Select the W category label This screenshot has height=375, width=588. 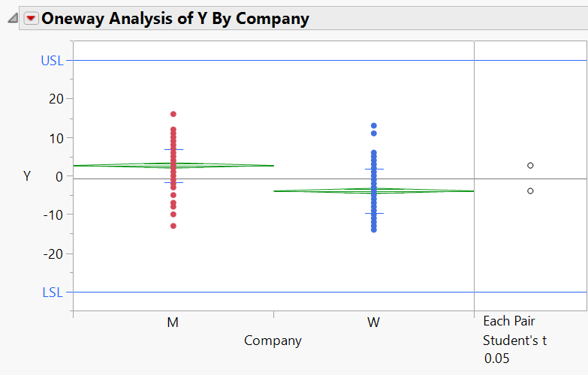373,322
